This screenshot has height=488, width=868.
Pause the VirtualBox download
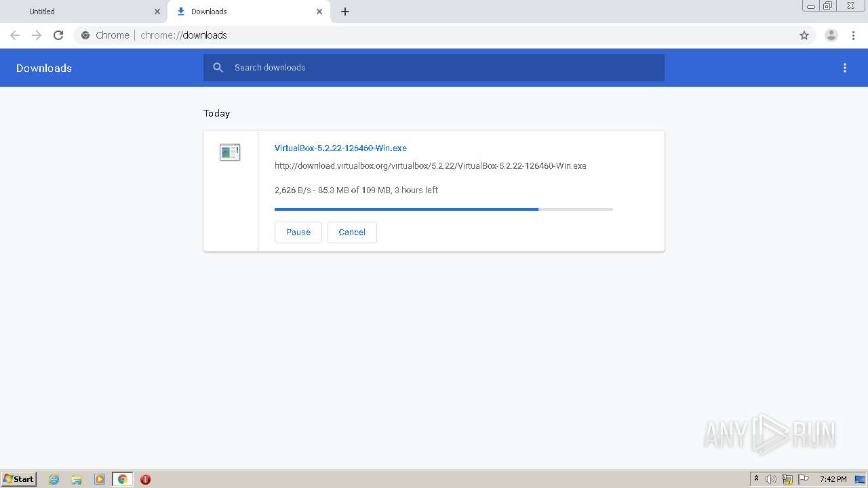pos(298,232)
